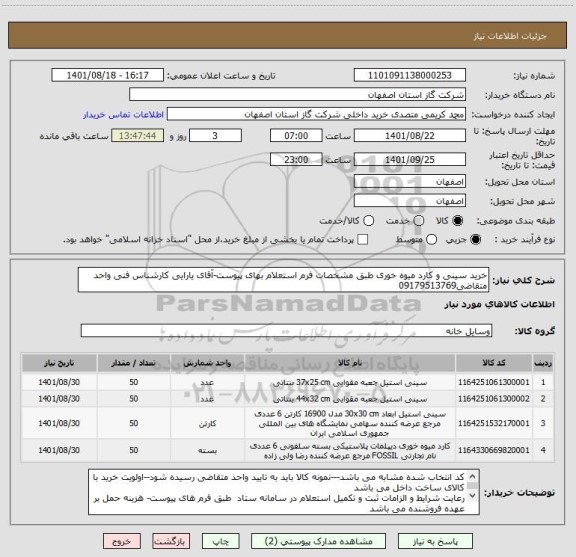Click item name with 44x32 cm tray
Image resolution: width=576 pixels, height=557 pixels.
350,399
